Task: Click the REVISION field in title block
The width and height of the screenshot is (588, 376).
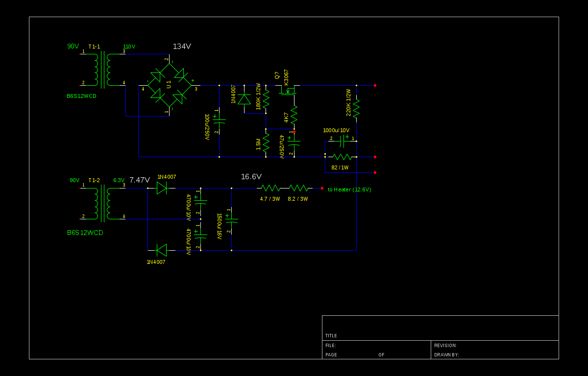Action: click(x=495, y=345)
